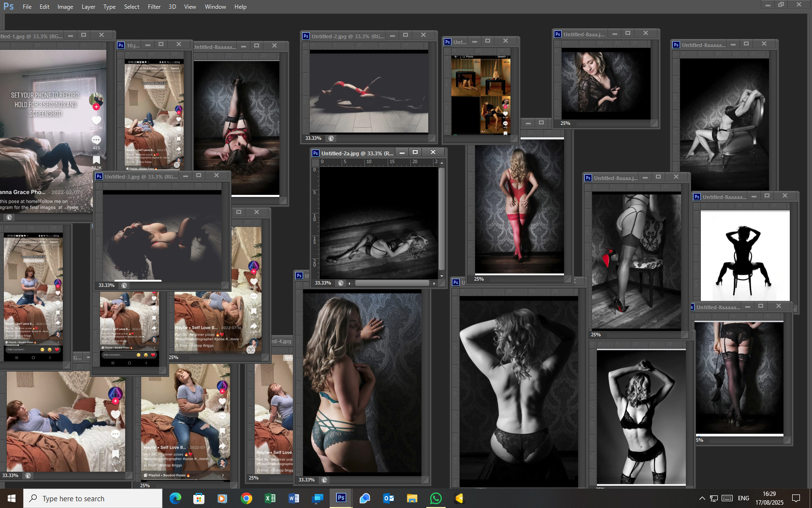Viewport: 812px width, 508px height.
Task: Open Word from the taskbar
Action: [293, 498]
